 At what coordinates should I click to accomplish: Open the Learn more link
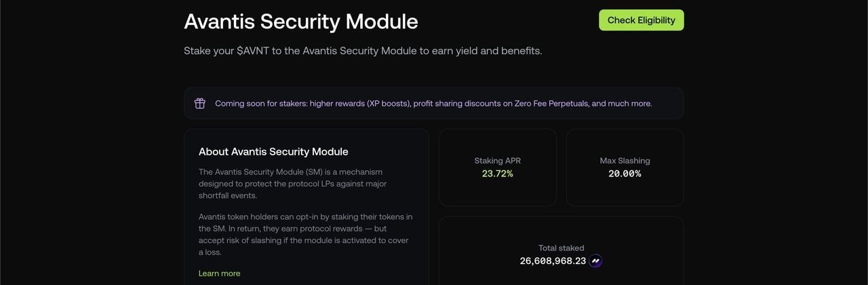[219, 273]
